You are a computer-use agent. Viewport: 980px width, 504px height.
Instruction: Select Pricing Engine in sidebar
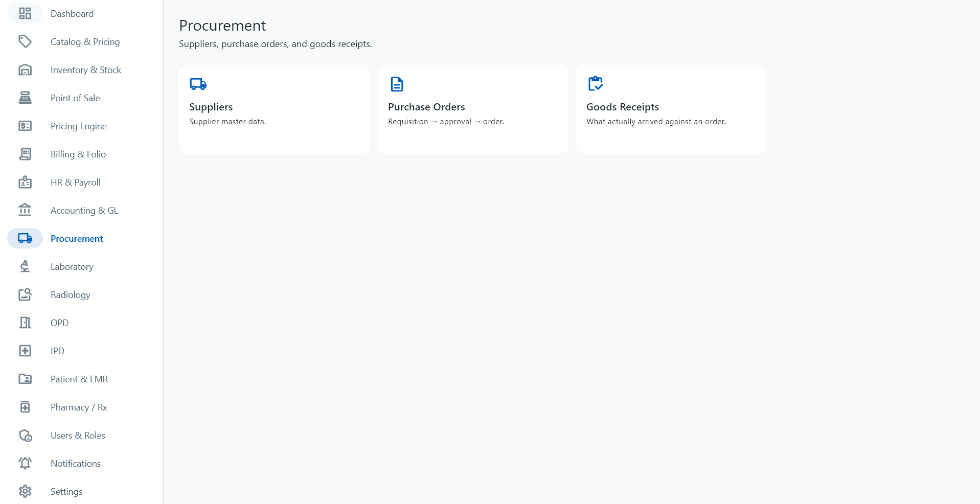[79, 126]
